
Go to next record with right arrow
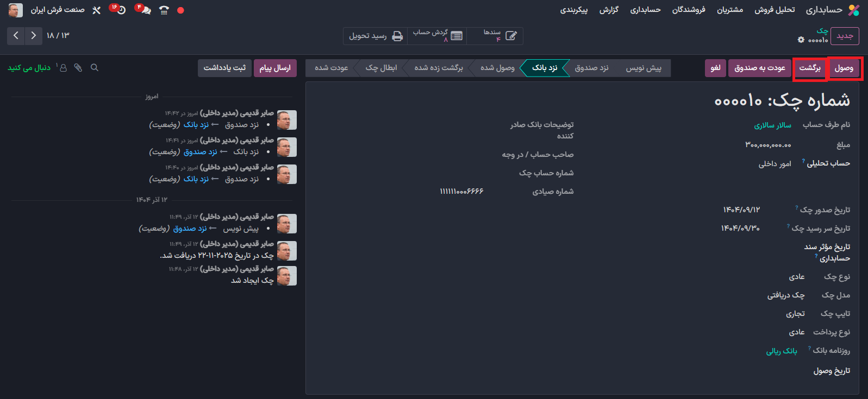click(34, 36)
